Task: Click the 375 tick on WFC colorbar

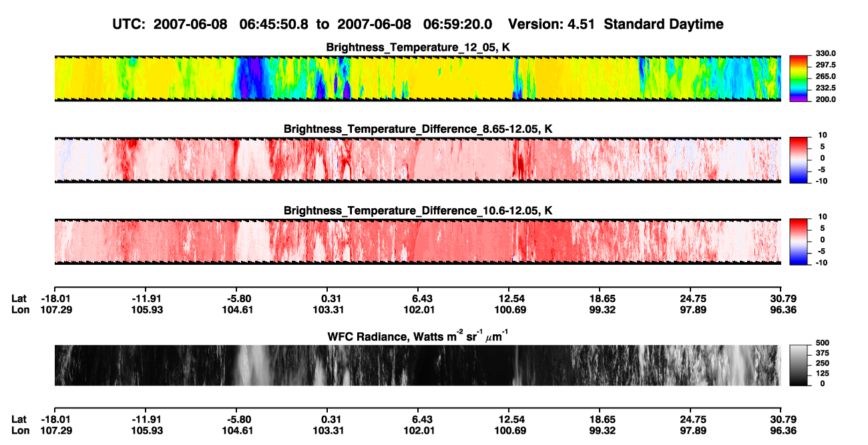Action: (x=822, y=354)
